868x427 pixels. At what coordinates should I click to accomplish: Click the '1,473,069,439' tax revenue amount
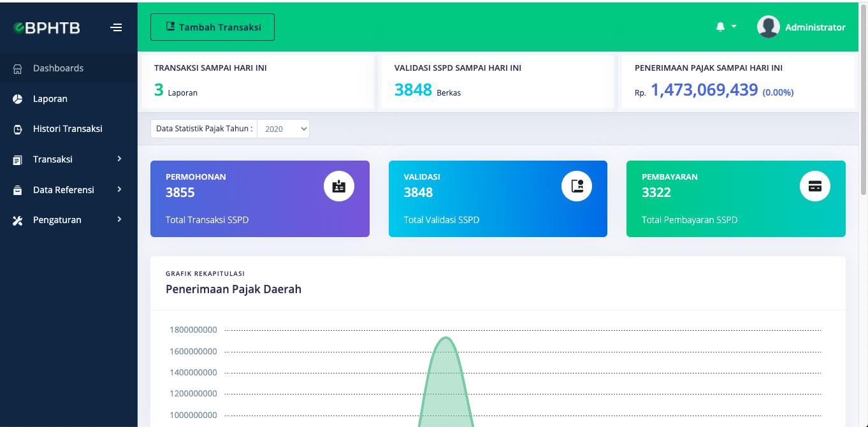click(x=704, y=90)
